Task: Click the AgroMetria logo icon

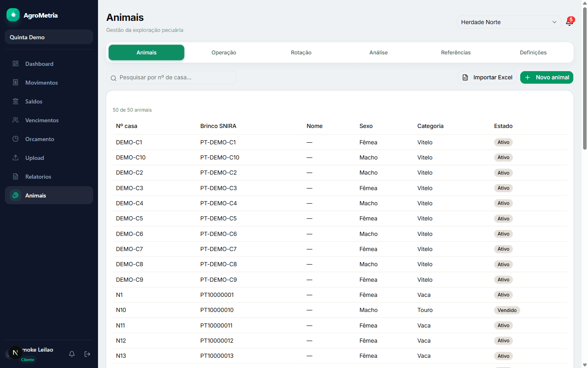Action: pos(13,15)
